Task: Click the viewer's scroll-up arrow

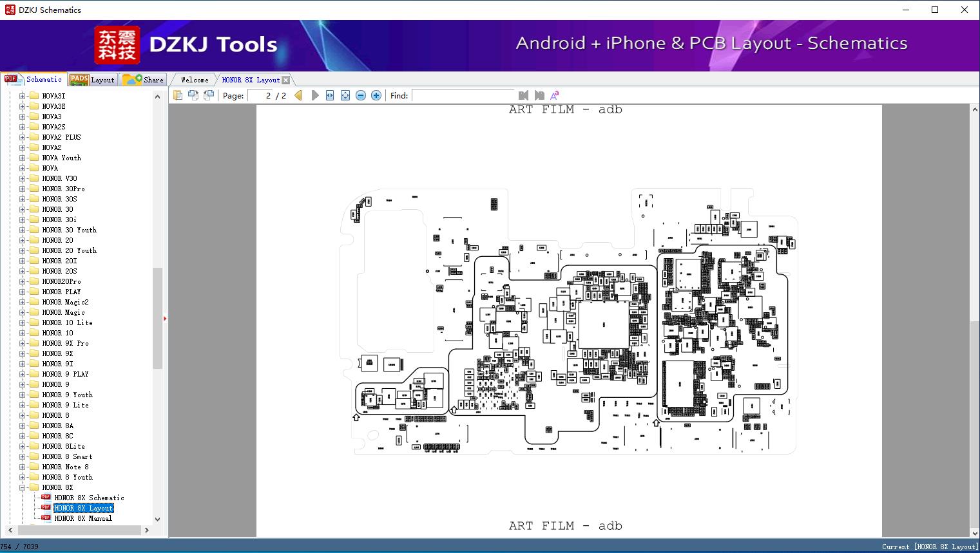Action: click(975, 110)
